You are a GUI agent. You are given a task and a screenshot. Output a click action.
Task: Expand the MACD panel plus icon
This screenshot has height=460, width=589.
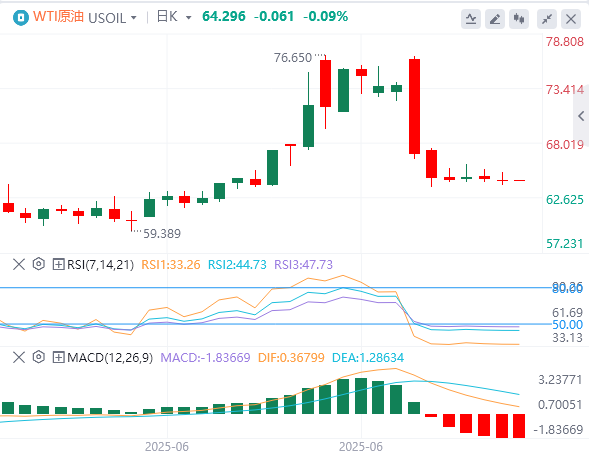(x=58, y=357)
